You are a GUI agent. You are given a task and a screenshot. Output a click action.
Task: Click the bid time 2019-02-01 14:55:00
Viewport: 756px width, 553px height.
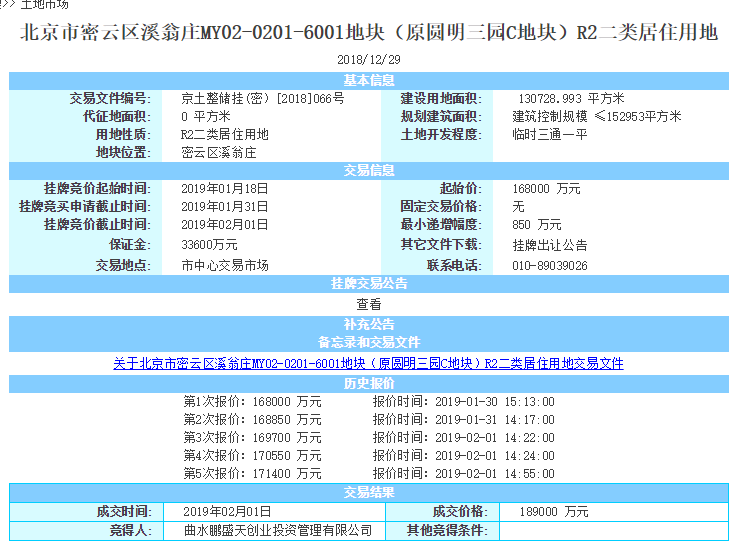495,474
